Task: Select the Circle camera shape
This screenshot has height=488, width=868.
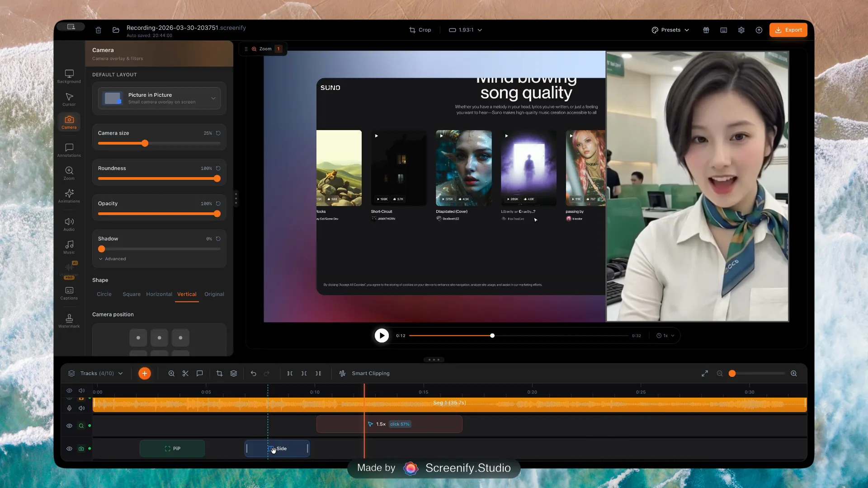Action: (104, 294)
